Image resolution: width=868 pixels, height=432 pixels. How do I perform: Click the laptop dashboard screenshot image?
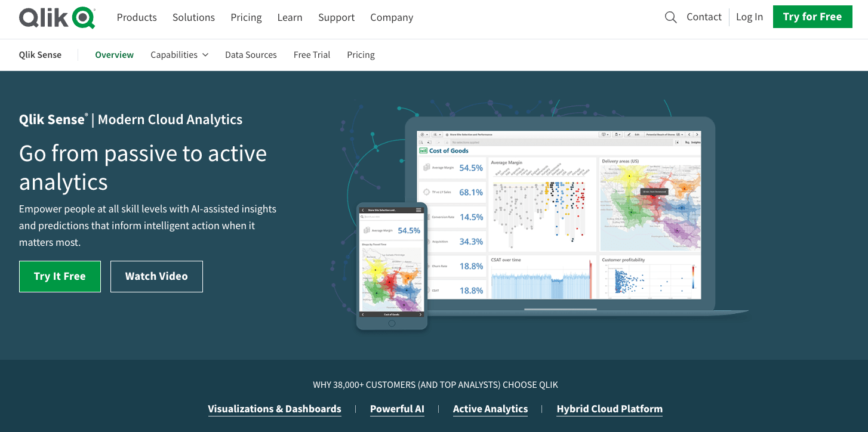[559, 215]
